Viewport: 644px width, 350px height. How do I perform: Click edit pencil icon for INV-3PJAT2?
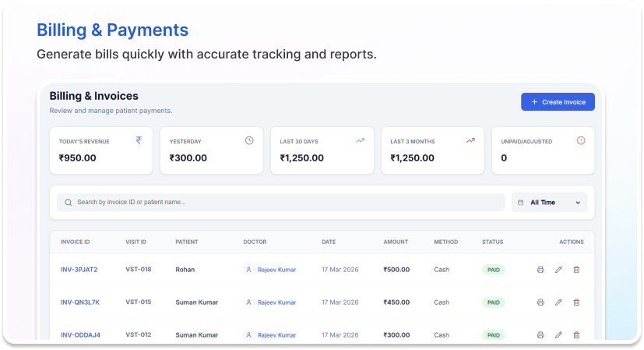coord(558,270)
